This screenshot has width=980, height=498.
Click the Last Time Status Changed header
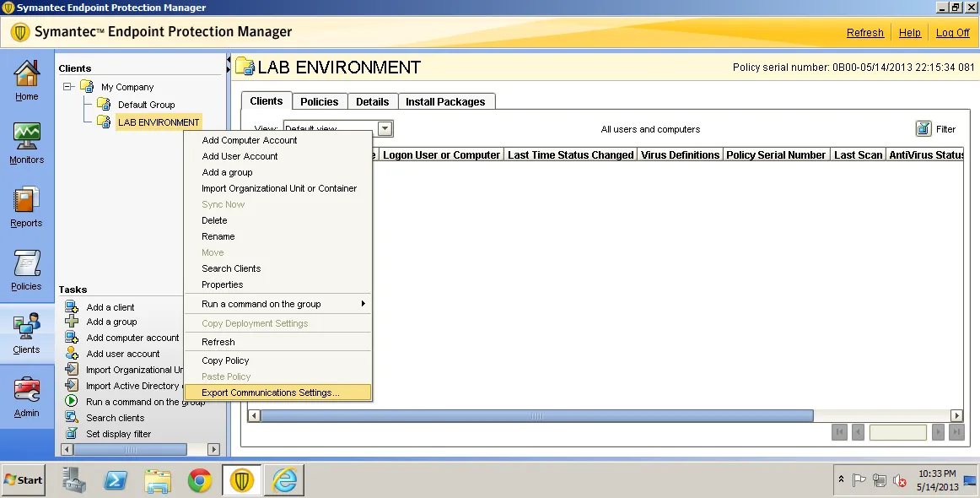point(571,154)
